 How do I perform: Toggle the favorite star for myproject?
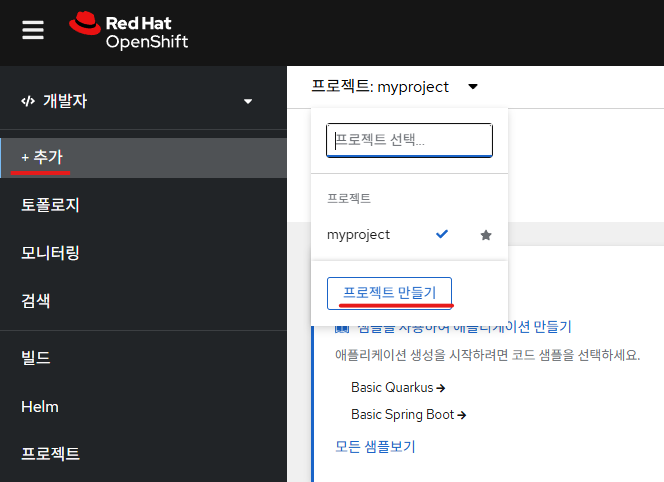[x=486, y=235]
